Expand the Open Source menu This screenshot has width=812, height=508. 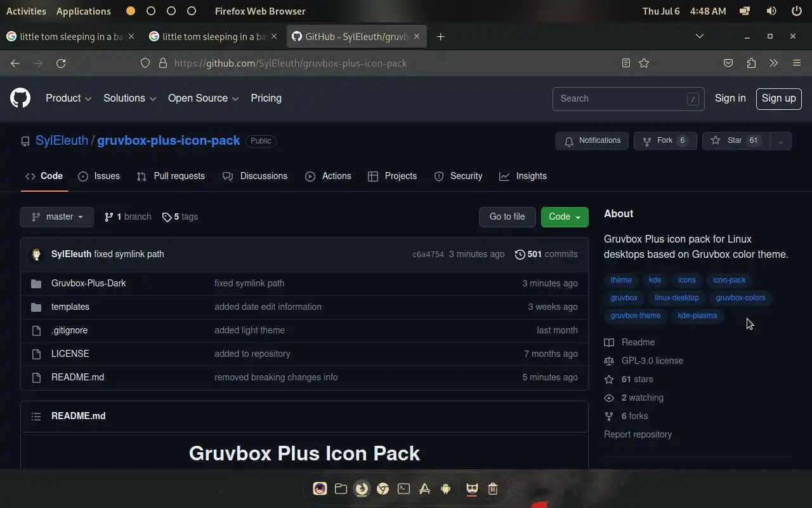[203, 98]
